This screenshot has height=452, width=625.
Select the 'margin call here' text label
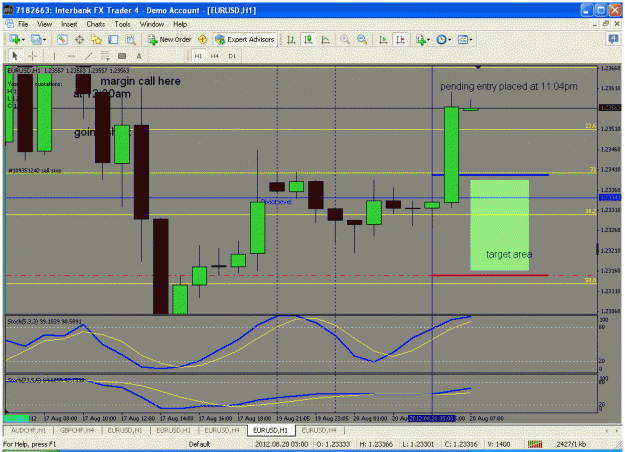coord(140,81)
